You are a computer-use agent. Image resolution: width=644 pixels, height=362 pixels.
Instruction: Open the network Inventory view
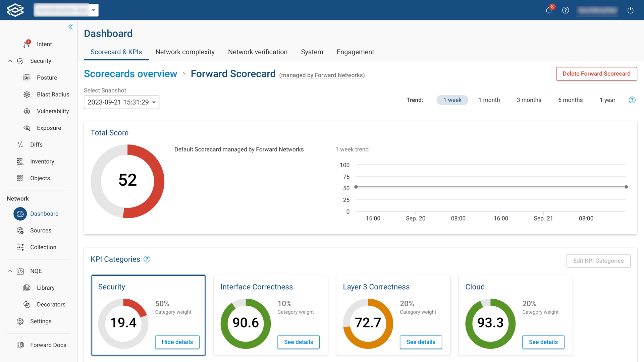pos(42,161)
